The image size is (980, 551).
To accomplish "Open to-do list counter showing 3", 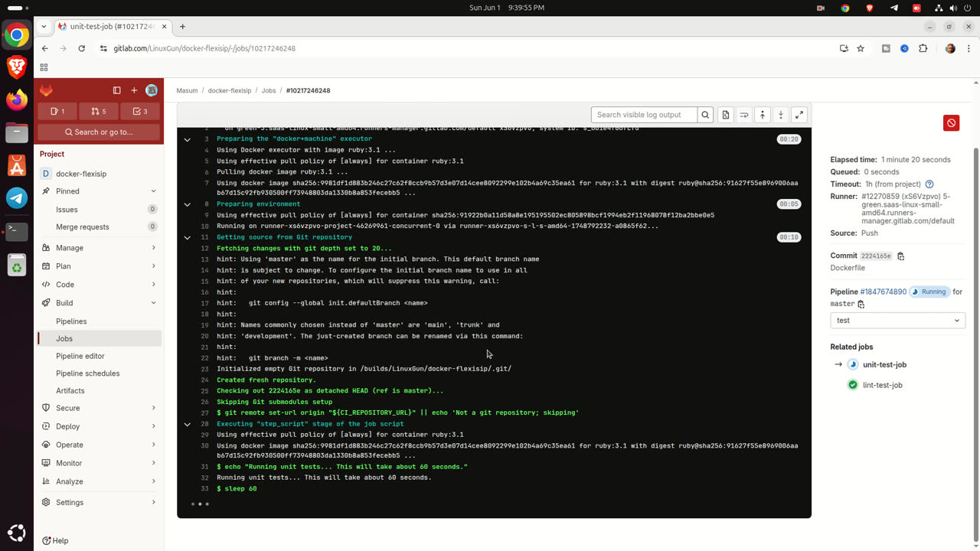I will point(140,111).
